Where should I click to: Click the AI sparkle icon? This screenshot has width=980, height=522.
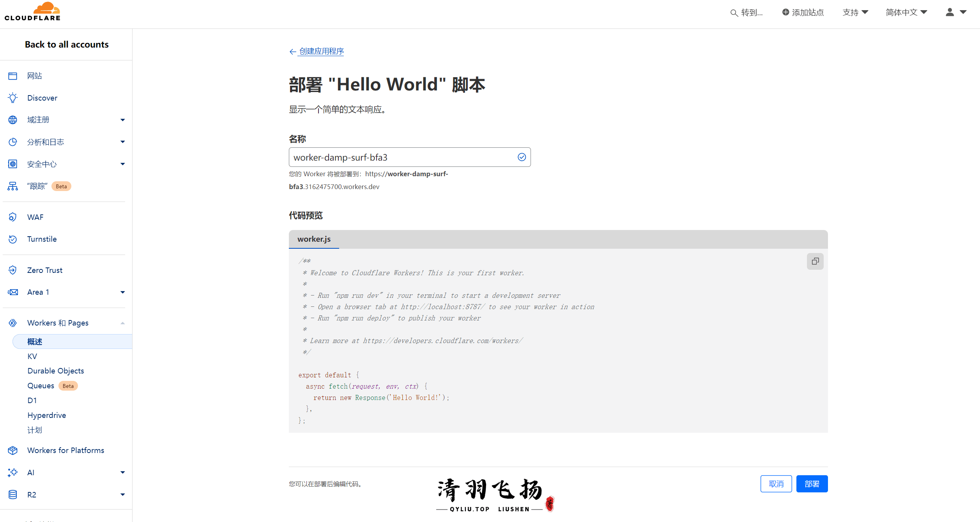coord(13,472)
